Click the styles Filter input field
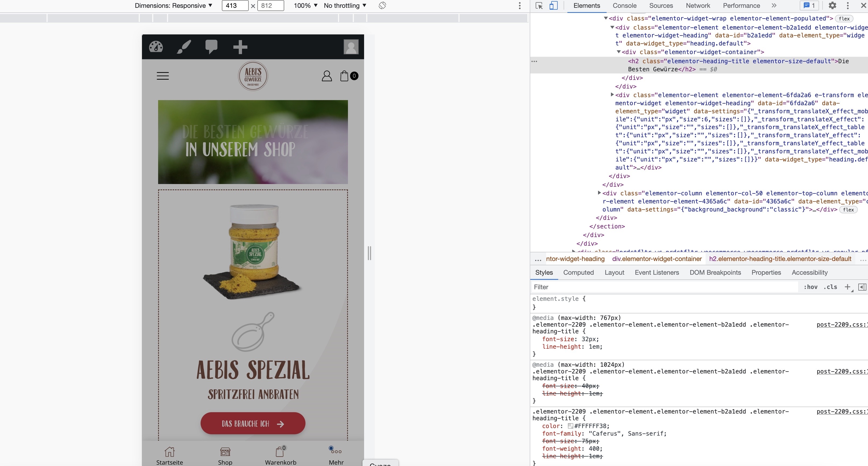 pyautogui.click(x=664, y=287)
